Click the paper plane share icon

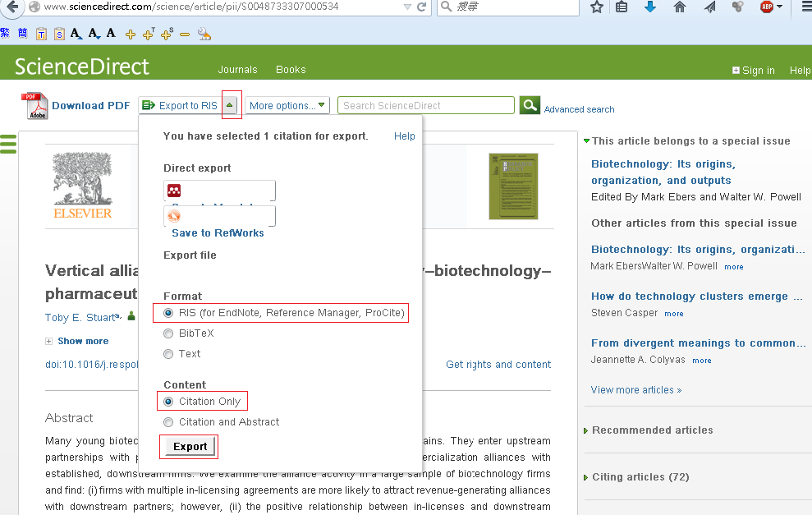pyautogui.click(x=709, y=7)
